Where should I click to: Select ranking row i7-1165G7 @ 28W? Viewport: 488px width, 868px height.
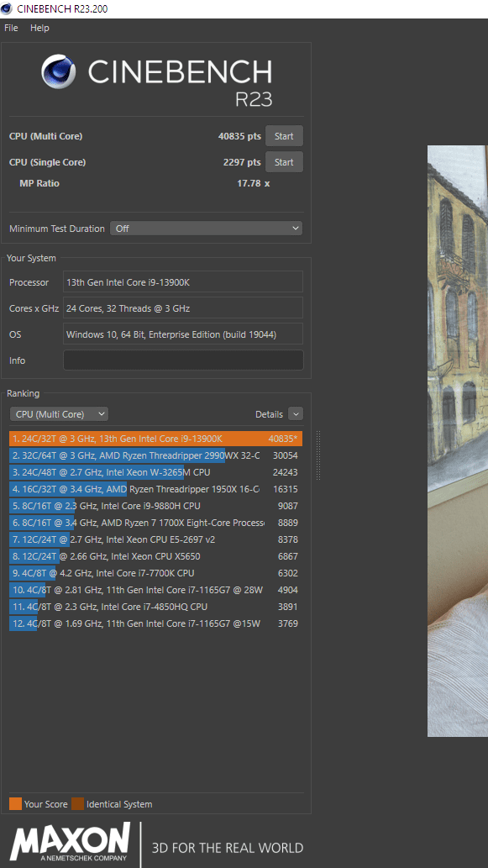(x=156, y=590)
